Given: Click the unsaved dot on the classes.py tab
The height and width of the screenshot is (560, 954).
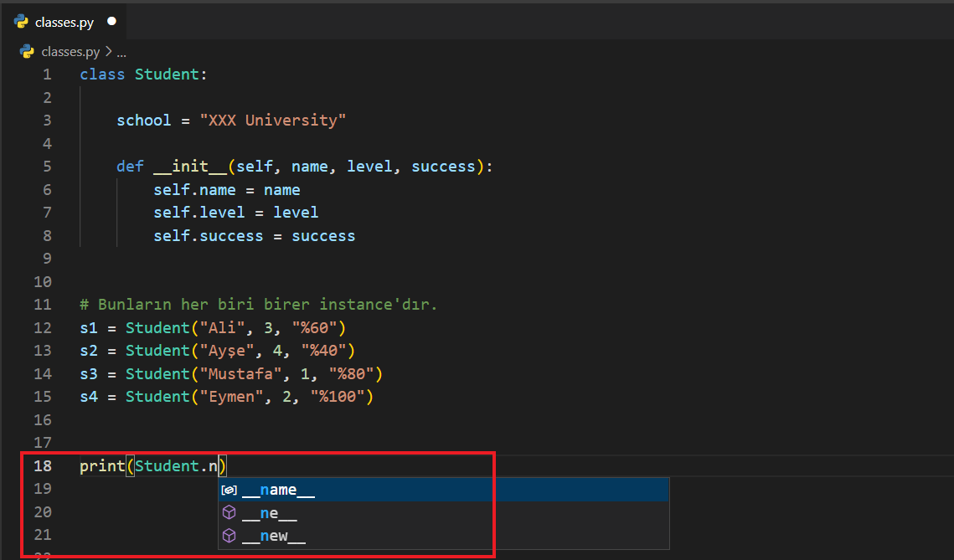Looking at the screenshot, I should (111, 21).
